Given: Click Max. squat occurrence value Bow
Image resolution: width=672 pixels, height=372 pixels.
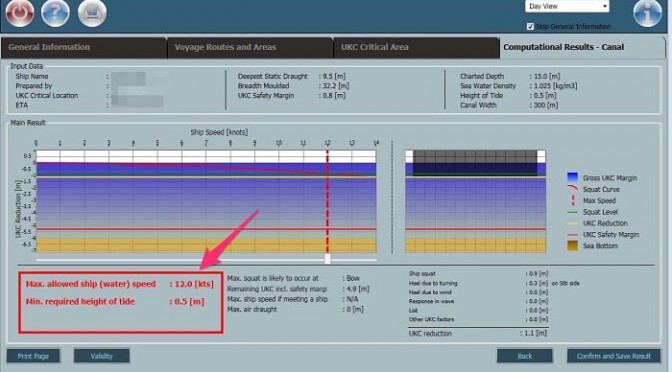Looking at the screenshot, I should tap(353, 278).
